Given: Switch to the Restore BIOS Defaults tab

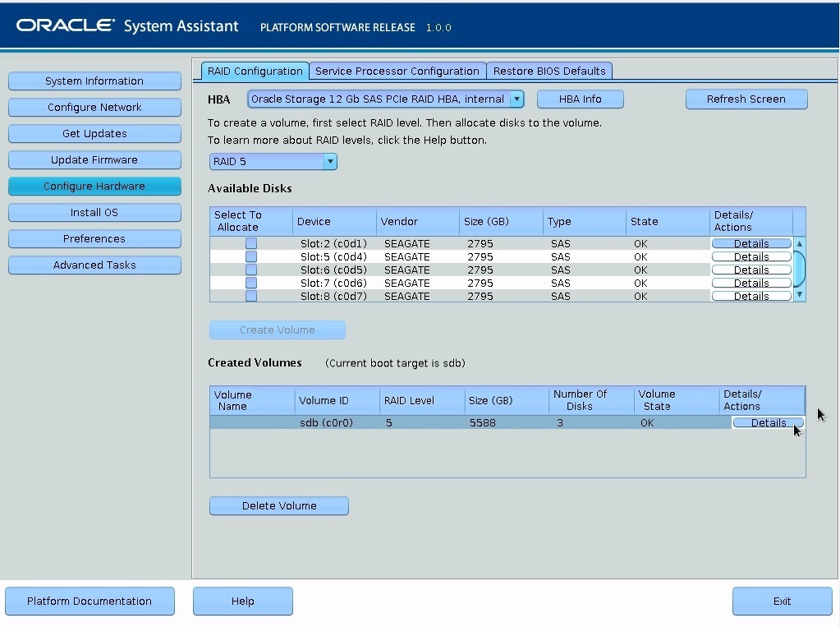Looking at the screenshot, I should pos(549,71).
